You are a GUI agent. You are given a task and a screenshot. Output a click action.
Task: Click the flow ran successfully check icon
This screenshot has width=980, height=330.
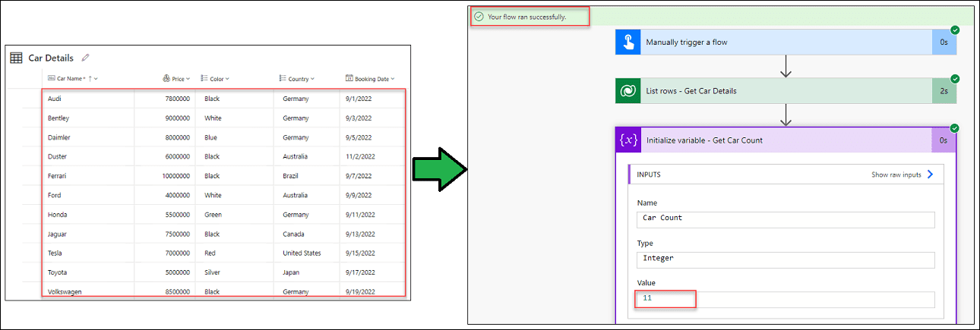coord(479,16)
